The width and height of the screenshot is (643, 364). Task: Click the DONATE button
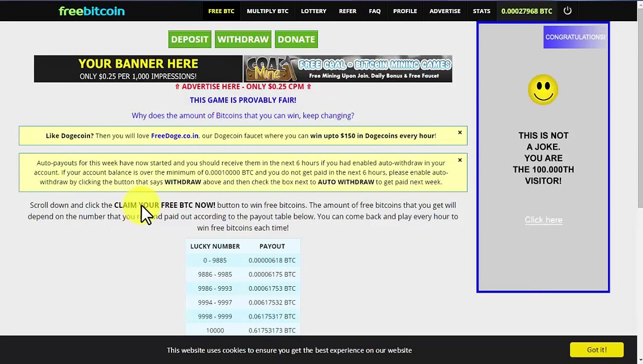pyautogui.click(x=296, y=39)
